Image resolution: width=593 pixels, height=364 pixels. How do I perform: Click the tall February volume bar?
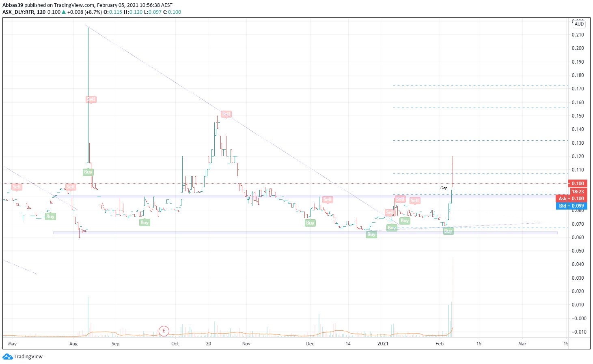pyautogui.click(x=453, y=297)
